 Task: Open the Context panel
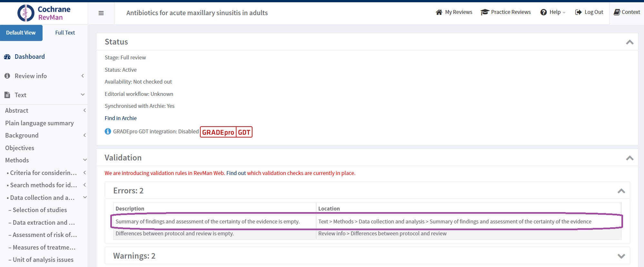pyautogui.click(x=627, y=12)
